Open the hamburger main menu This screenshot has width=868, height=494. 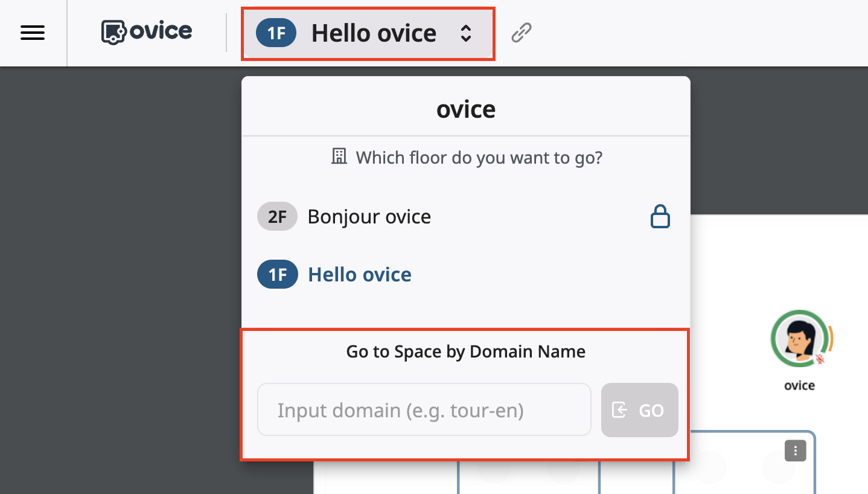33,33
